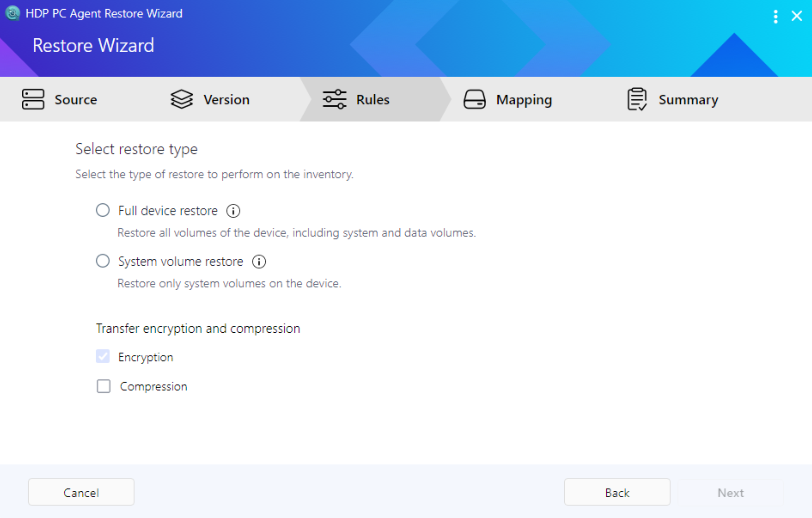Open info tooltip for Full device restore
Viewport: 812px width, 518px height.
(x=233, y=211)
